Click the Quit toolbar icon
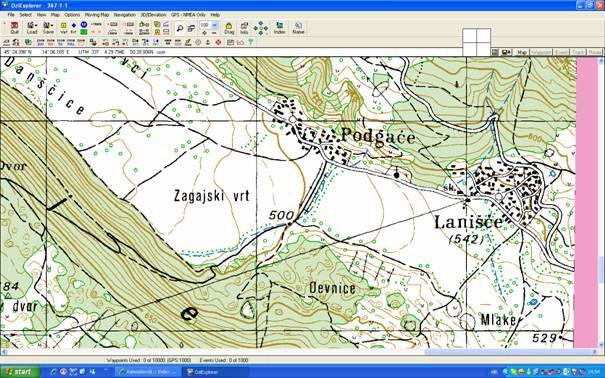605x378 pixels. pyautogui.click(x=14, y=28)
